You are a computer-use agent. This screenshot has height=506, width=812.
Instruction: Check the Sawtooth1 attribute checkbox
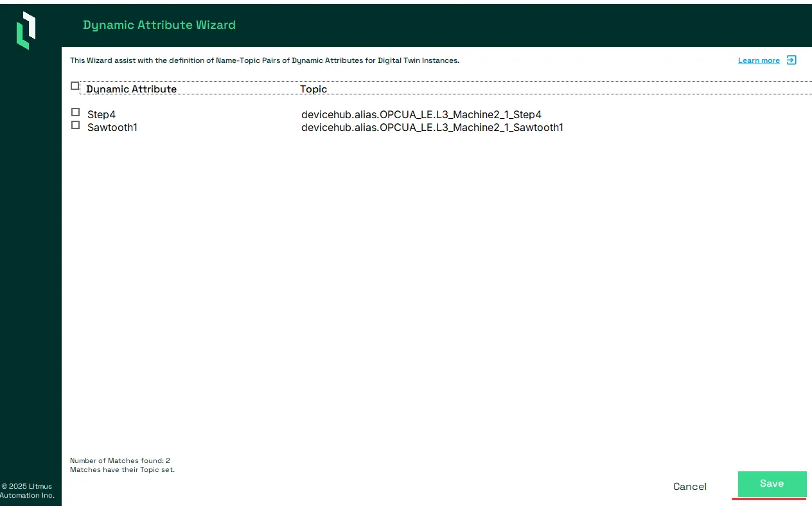pyautogui.click(x=75, y=125)
